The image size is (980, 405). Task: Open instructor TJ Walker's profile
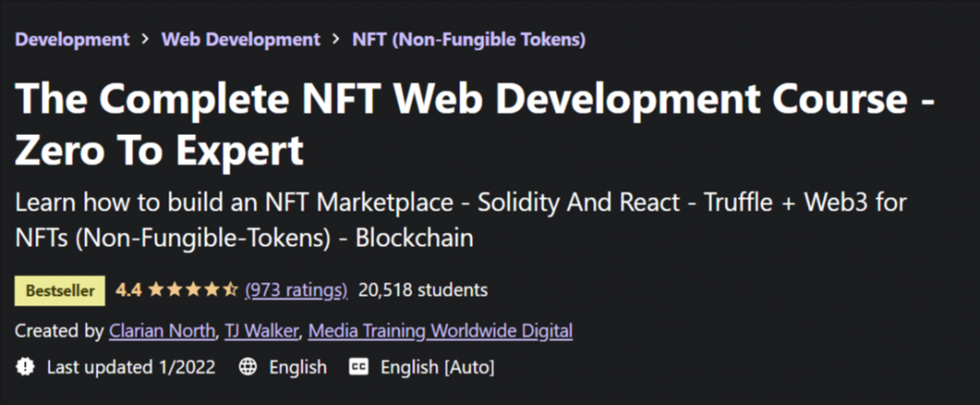(261, 330)
